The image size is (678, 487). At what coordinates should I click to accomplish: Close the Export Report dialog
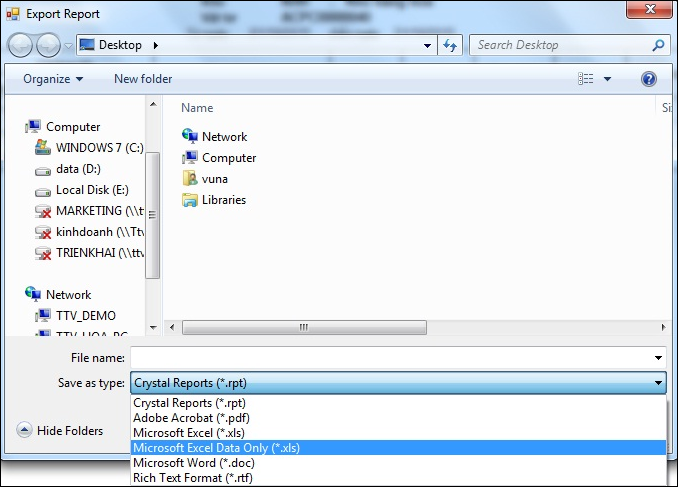click(x=649, y=10)
